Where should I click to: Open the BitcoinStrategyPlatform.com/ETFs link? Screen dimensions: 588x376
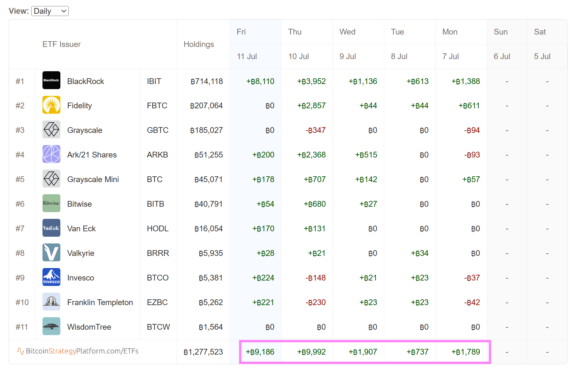(x=78, y=351)
